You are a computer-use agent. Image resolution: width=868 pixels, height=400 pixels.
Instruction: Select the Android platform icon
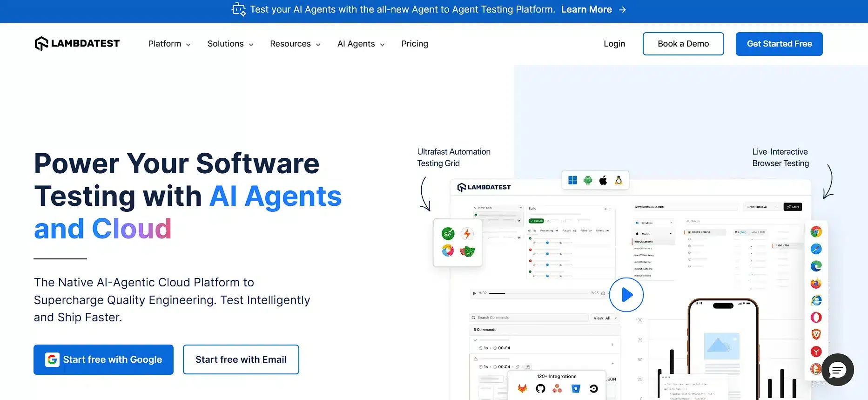(x=588, y=181)
